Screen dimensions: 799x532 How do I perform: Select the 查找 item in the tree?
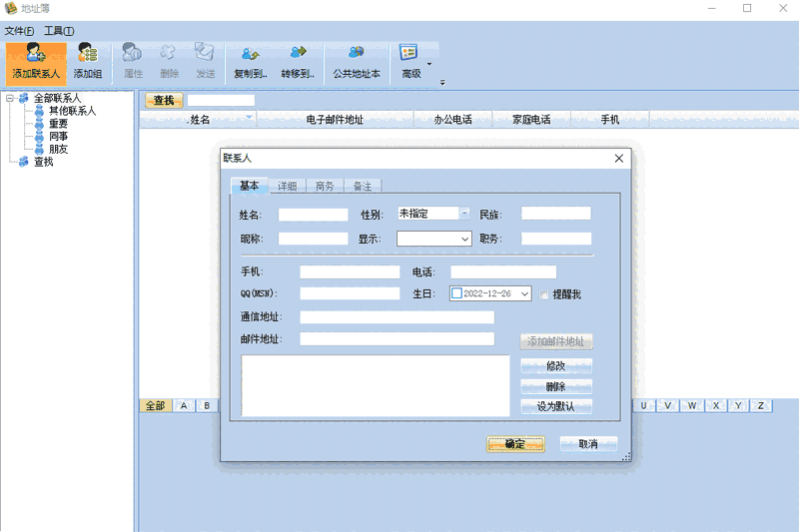pyautogui.click(x=43, y=162)
